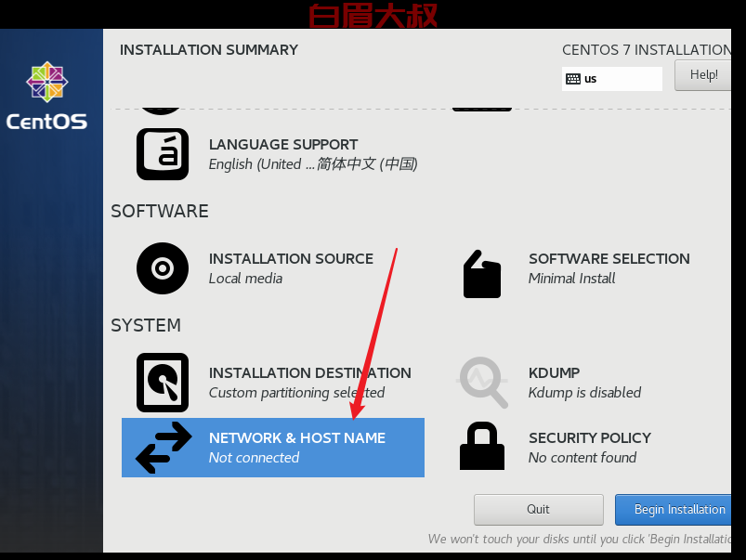
Task: Open SOFTWARE SELECTION Minimal Install entry
Action: click(609, 268)
